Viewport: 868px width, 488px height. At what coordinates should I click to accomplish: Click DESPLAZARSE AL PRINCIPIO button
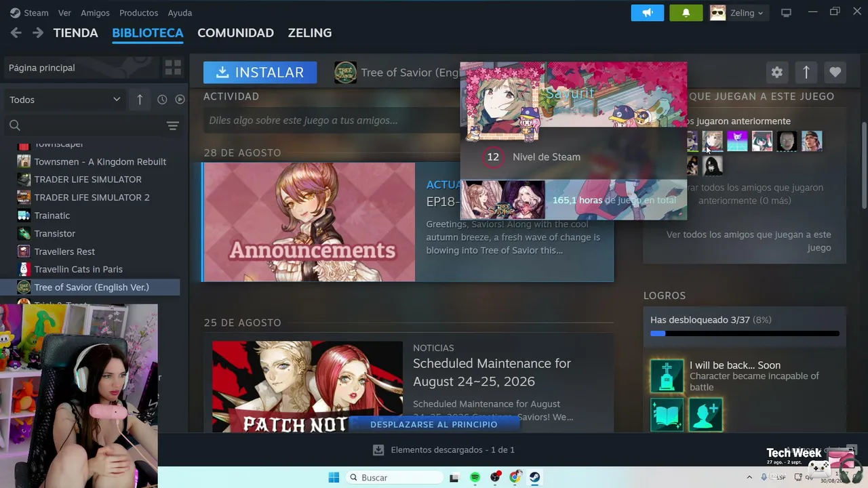(x=434, y=424)
